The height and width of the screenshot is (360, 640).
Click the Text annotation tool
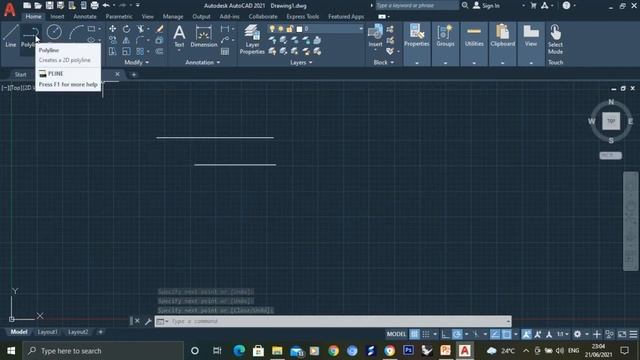click(x=179, y=36)
